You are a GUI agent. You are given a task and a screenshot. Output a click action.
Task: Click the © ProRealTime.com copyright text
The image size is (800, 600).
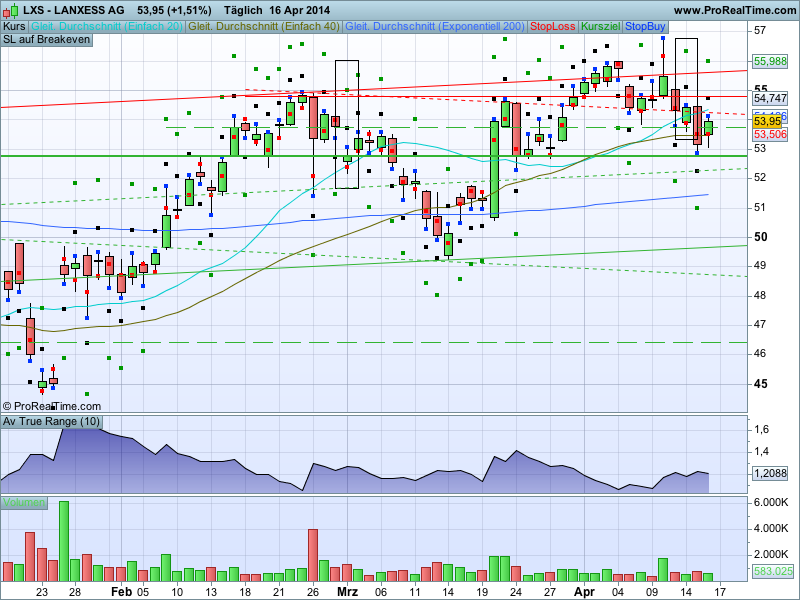pos(52,406)
